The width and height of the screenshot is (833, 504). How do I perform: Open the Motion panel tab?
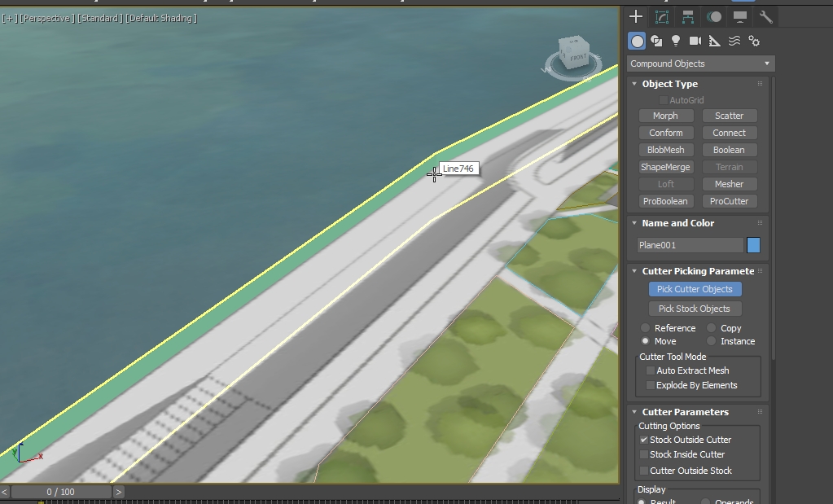coord(714,17)
